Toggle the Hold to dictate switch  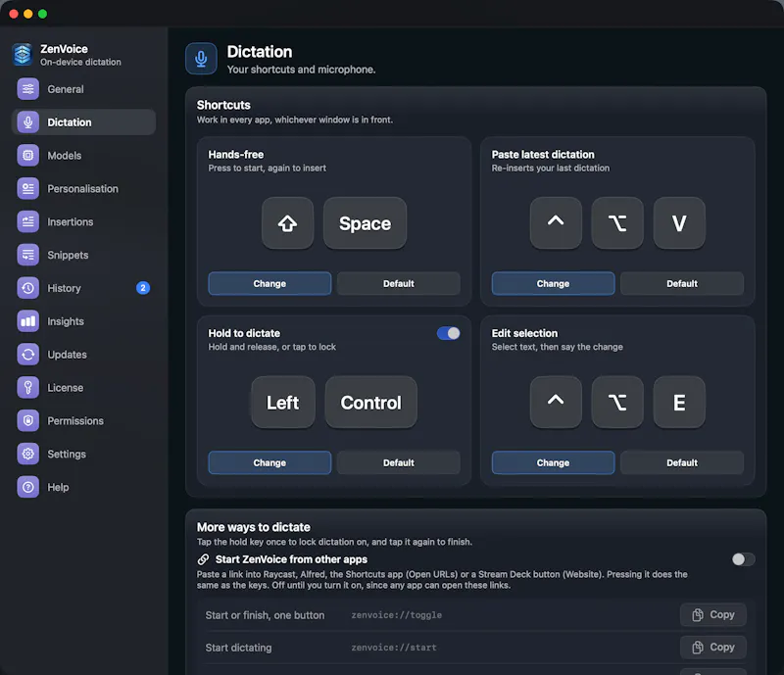click(x=449, y=333)
